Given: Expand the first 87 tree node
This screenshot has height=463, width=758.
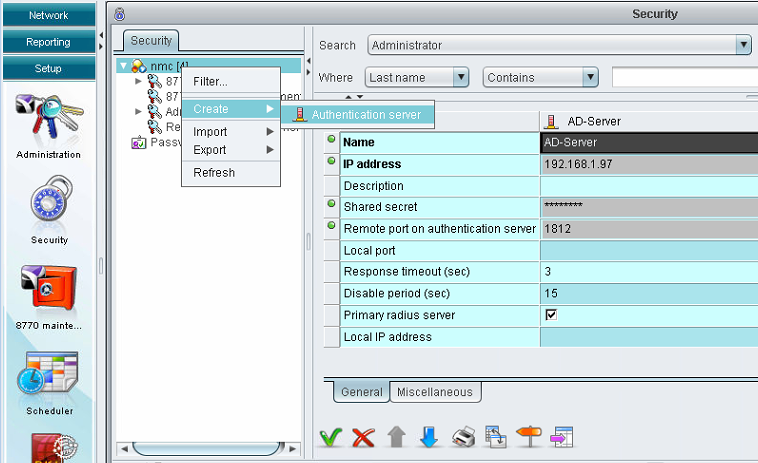Looking at the screenshot, I should click(x=138, y=81).
